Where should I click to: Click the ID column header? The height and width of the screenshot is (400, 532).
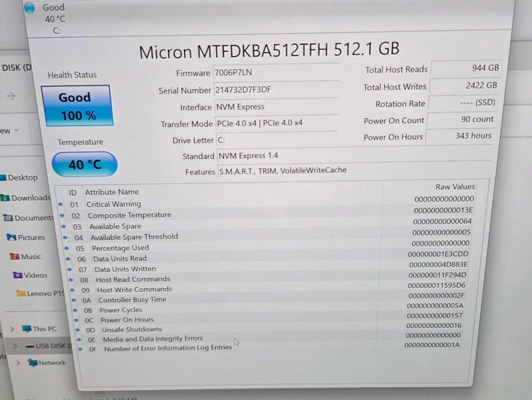tap(73, 192)
